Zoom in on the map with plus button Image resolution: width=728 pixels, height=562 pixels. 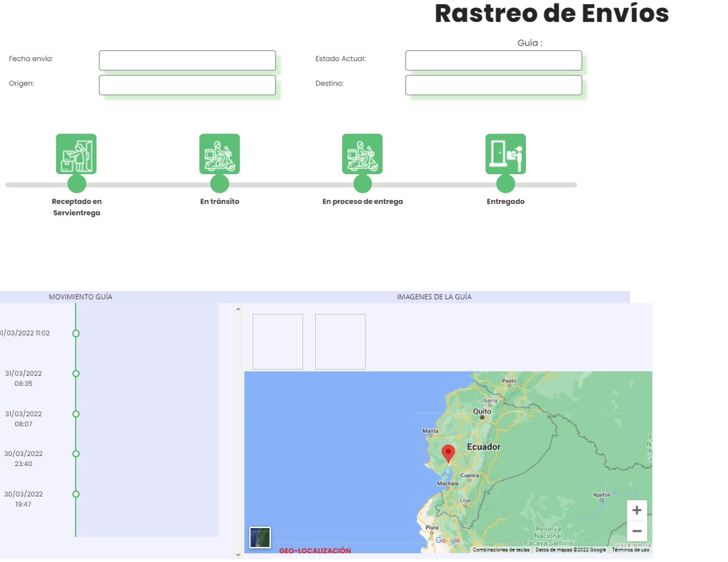click(637, 510)
